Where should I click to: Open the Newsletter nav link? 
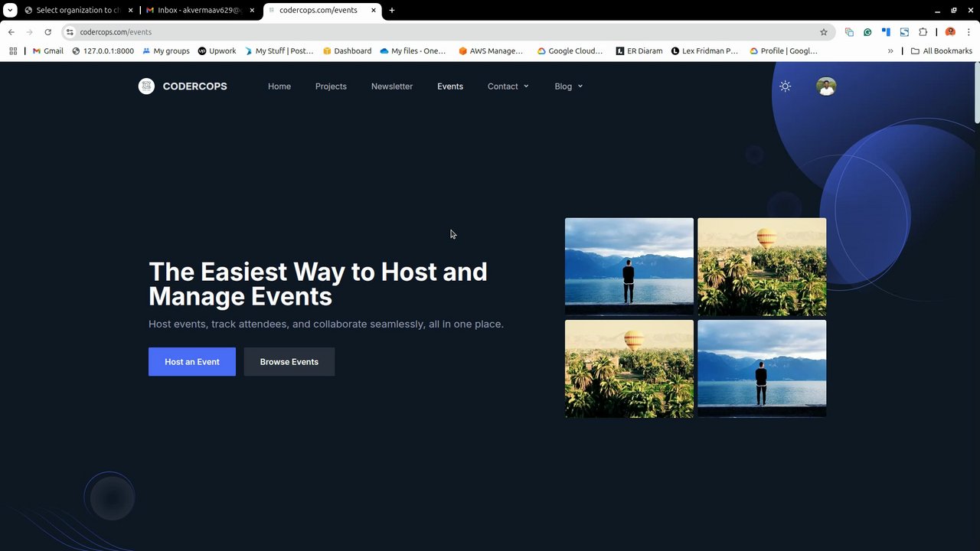392,86
